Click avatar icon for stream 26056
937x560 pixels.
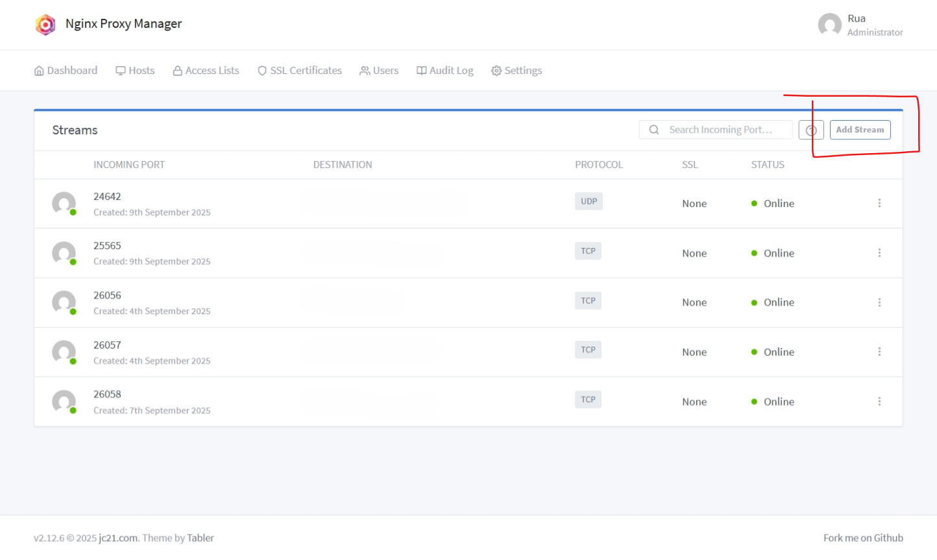click(x=64, y=302)
